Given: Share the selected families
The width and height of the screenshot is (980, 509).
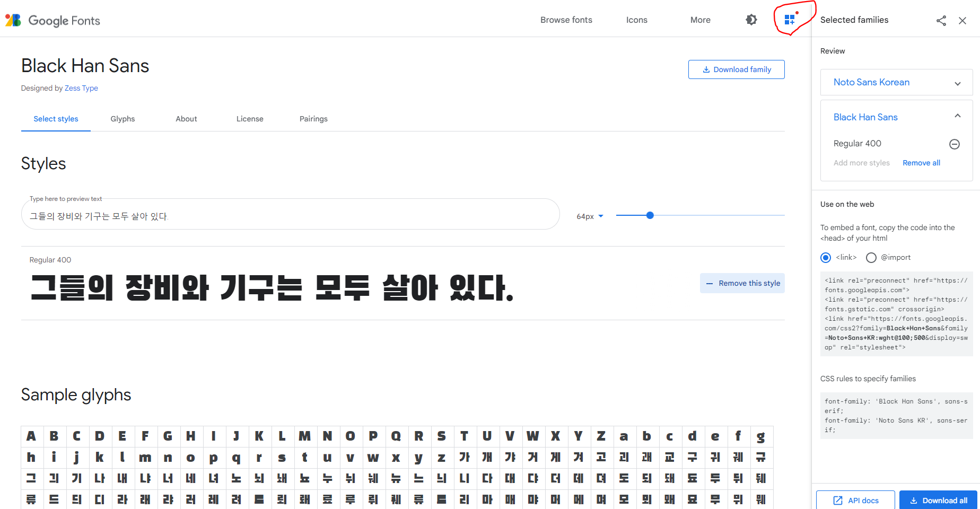Looking at the screenshot, I should coord(941,21).
